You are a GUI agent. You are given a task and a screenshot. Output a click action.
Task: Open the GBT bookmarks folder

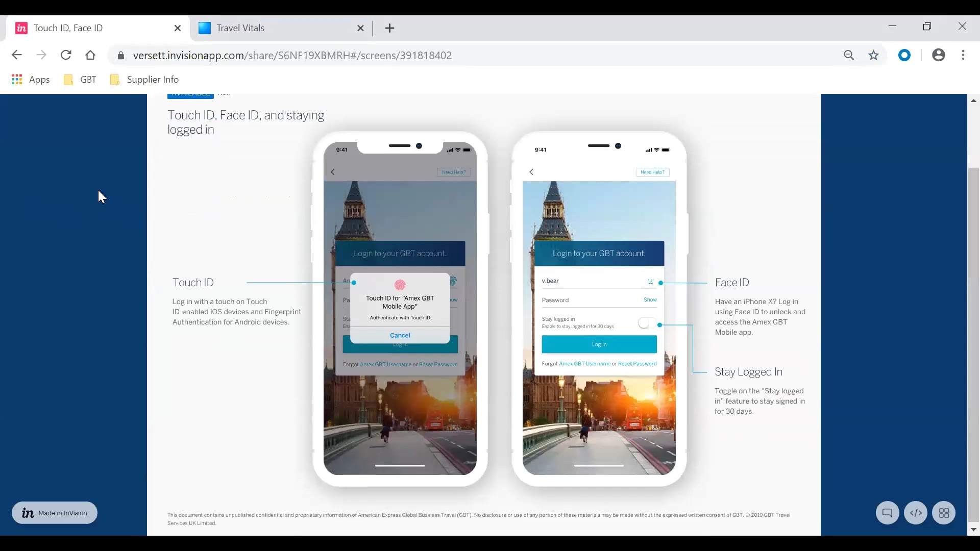[79, 80]
